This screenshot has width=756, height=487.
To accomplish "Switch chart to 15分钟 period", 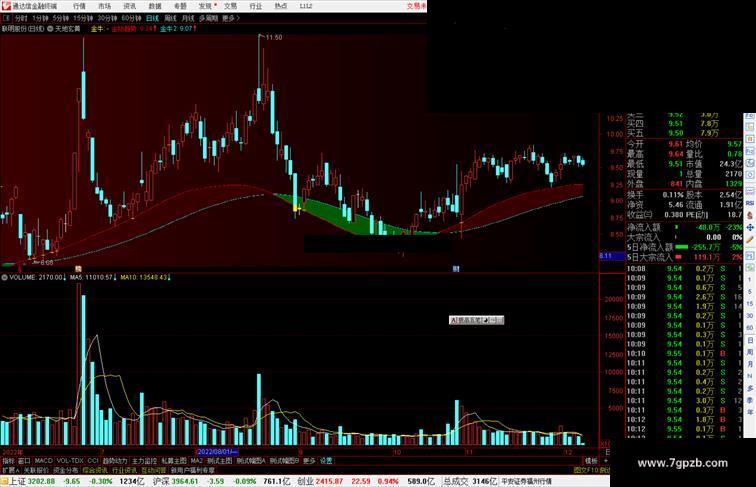I will pos(83,18).
